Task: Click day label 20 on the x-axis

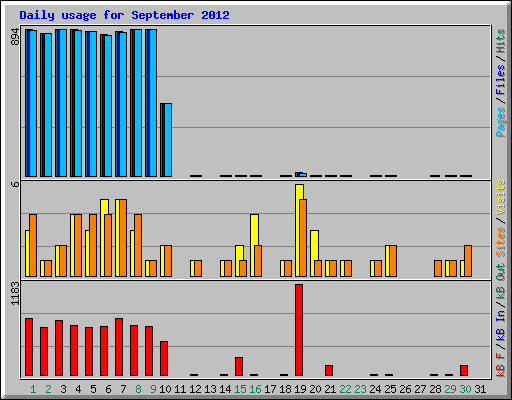Action: tap(315, 389)
